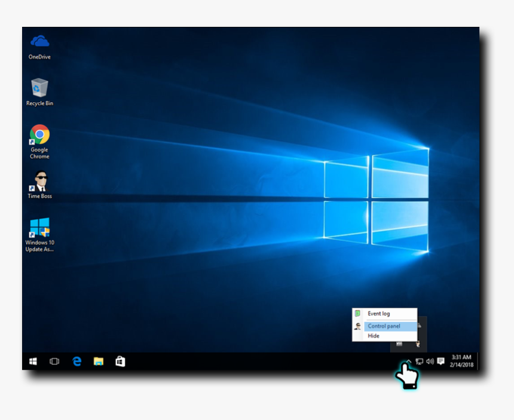The image size is (514, 420).
Task: Open the Action Center tray icon
Action: (440, 361)
